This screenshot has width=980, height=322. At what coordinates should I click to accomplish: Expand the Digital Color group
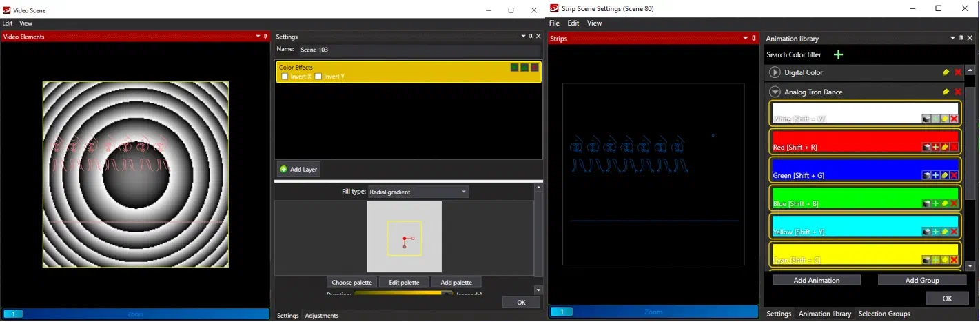775,72
